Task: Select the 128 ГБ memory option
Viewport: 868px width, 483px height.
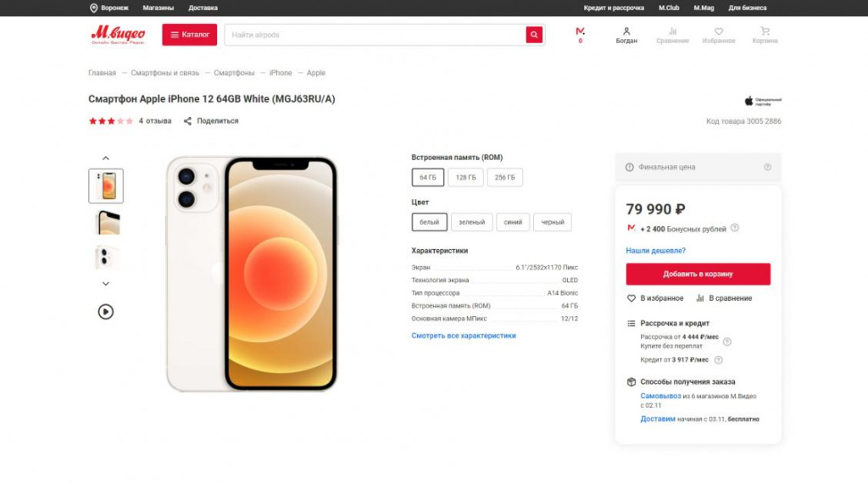Action: tap(466, 177)
